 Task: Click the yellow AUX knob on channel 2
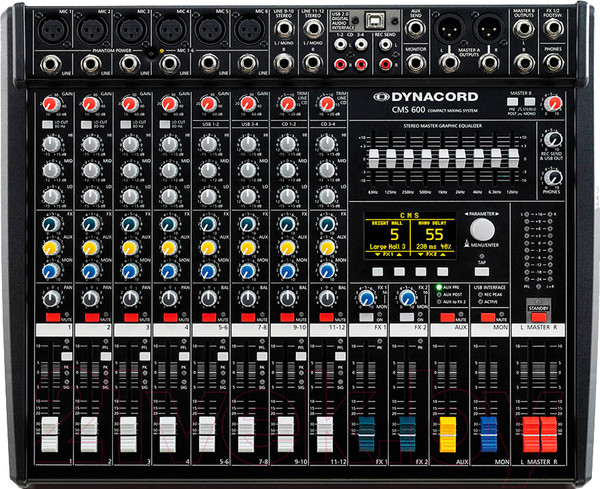(x=91, y=247)
